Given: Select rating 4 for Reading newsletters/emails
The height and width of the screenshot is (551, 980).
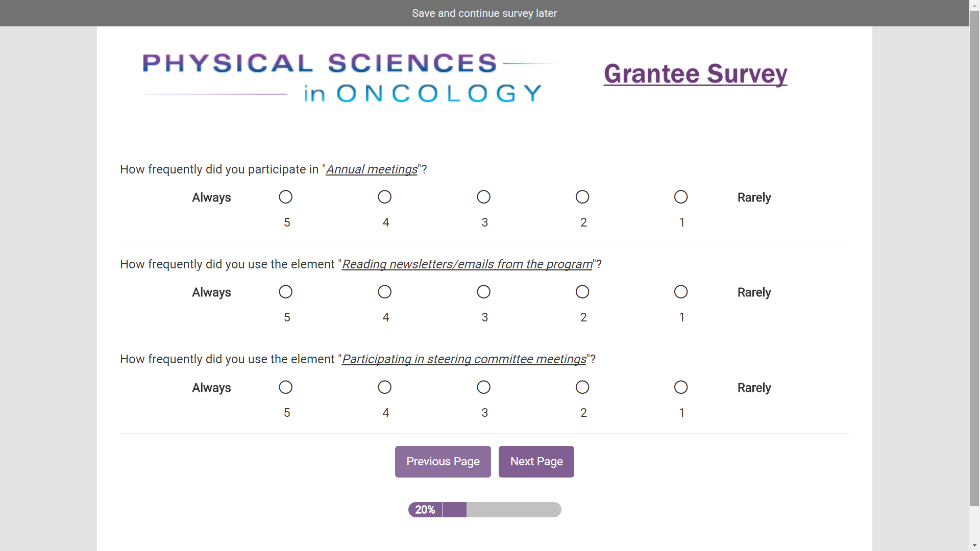Looking at the screenshot, I should [x=384, y=292].
